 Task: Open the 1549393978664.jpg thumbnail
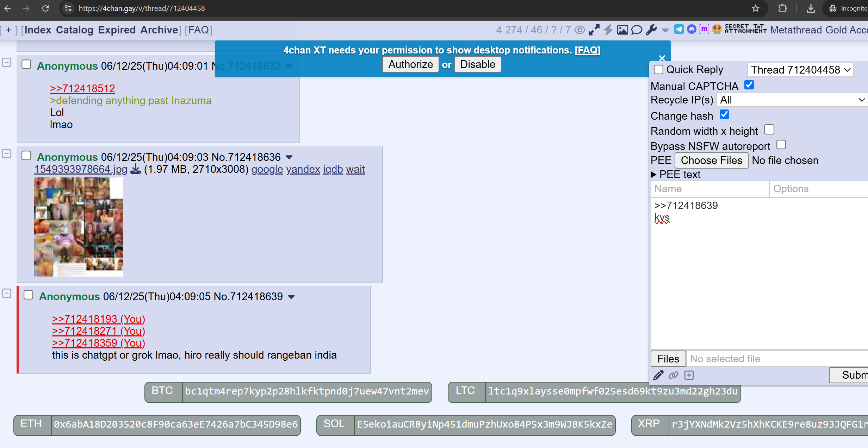coord(79,227)
